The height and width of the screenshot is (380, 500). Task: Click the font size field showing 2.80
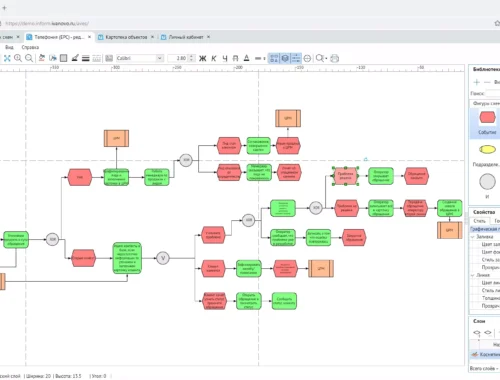point(178,58)
